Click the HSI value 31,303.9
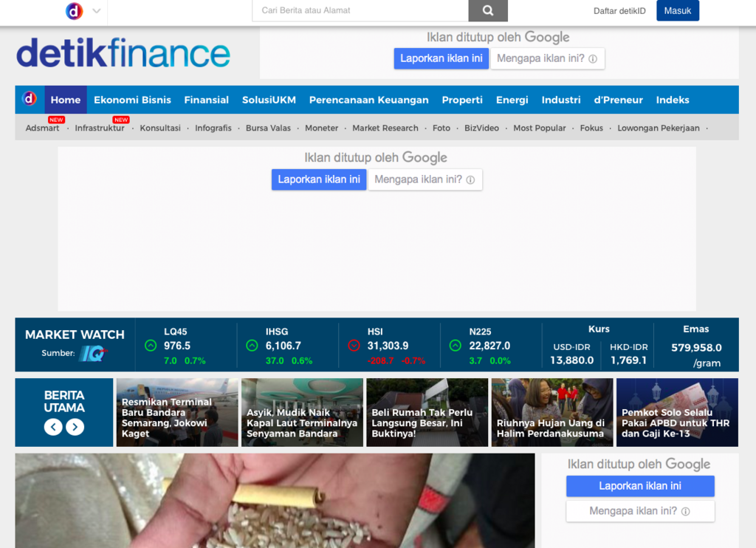 (x=388, y=346)
